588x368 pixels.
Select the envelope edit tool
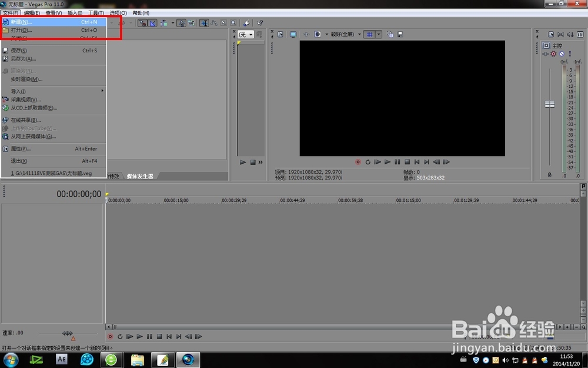(x=214, y=24)
